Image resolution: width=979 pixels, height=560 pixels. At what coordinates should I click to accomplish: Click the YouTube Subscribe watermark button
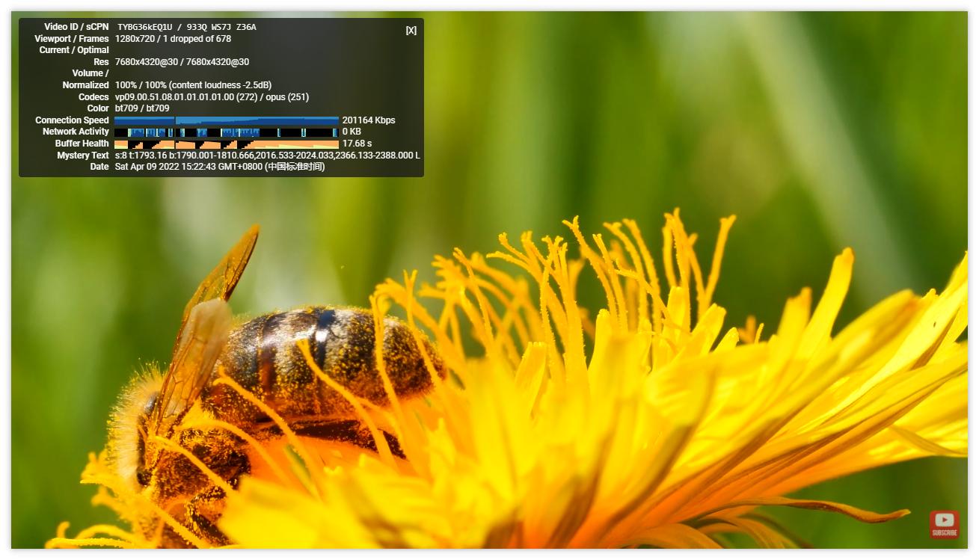tap(945, 524)
